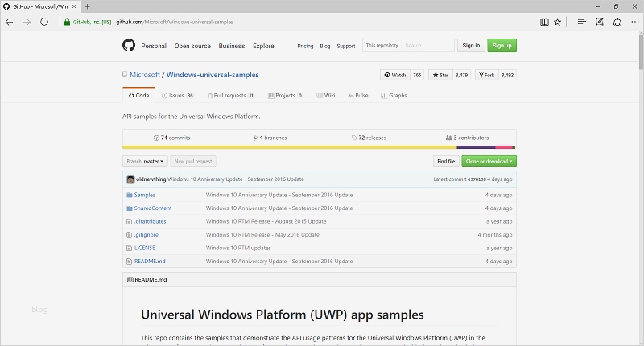The width and height of the screenshot is (644, 346).
Task: Open the This repository search scope selector
Action: point(382,46)
